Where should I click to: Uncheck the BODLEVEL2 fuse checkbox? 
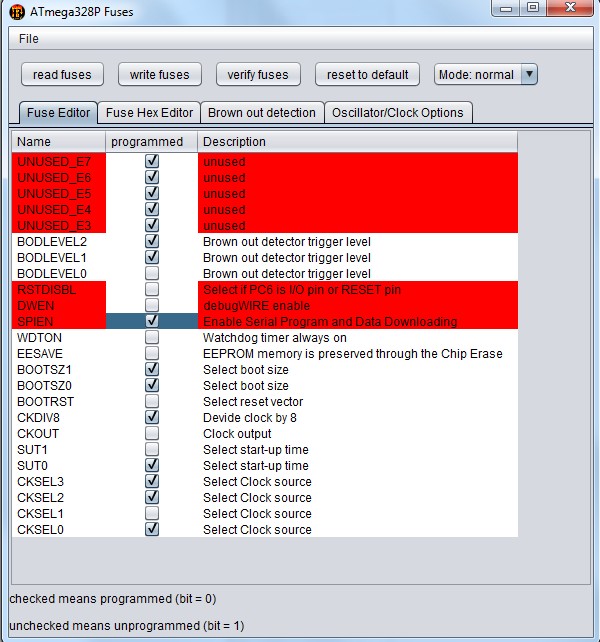152,241
